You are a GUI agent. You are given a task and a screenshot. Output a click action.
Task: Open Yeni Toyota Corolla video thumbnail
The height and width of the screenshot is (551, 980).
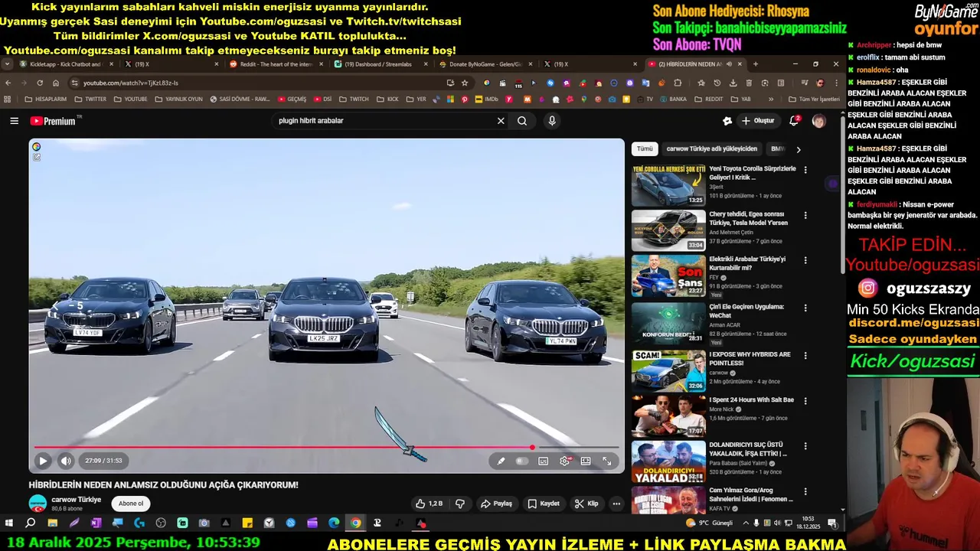[668, 184]
